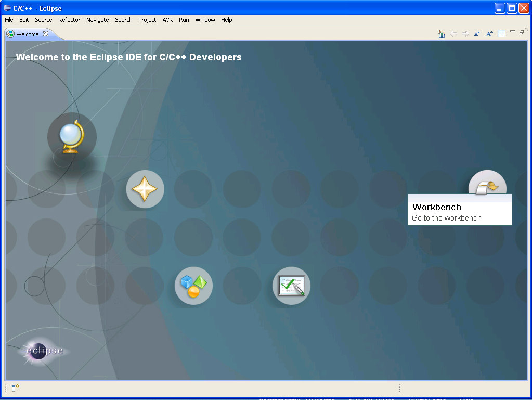Select the Welcome tab
This screenshot has height=400, width=532.
(x=27, y=34)
